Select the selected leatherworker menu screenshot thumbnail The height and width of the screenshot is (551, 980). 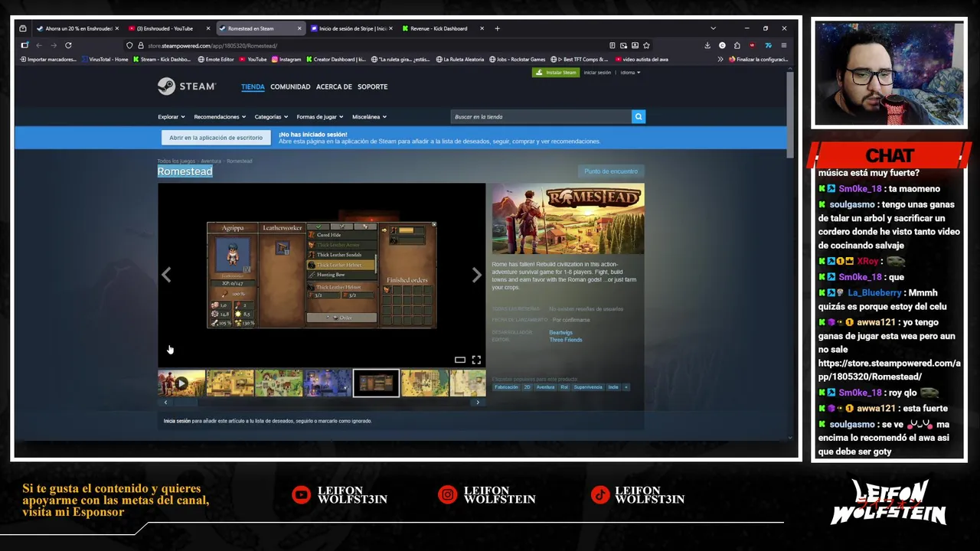click(x=376, y=383)
